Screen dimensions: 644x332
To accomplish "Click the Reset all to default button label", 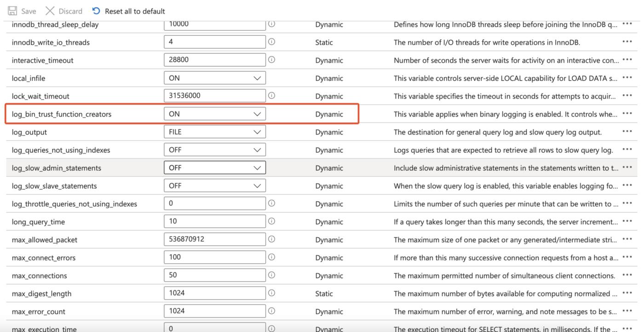I will (x=135, y=11).
